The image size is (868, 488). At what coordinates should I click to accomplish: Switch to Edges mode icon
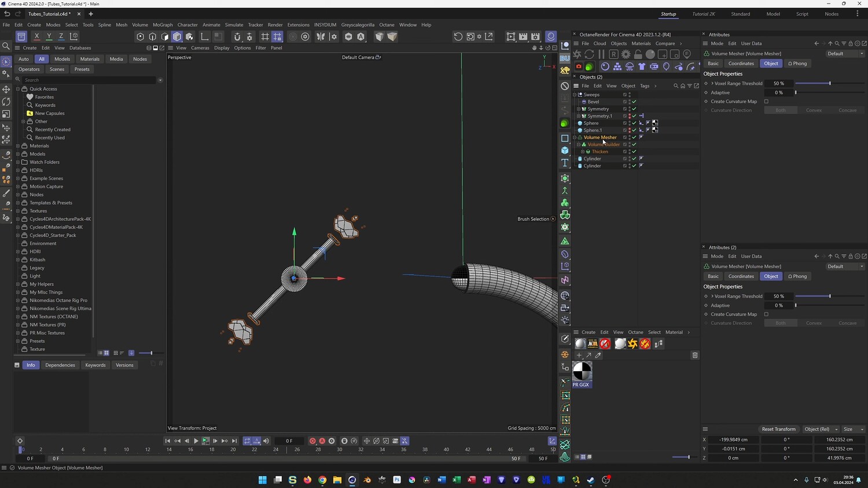[x=153, y=36]
